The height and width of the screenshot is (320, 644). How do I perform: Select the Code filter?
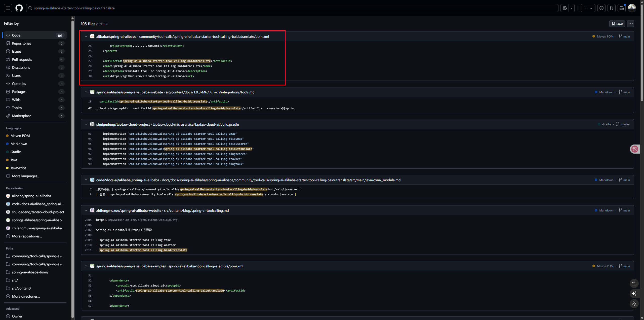pyautogui.click(x=35, y=35)
